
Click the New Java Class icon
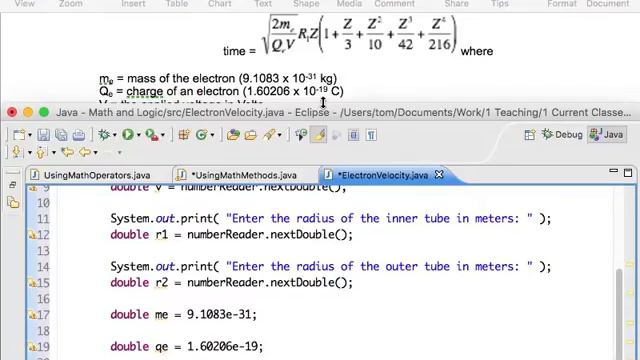click(202, 135)
